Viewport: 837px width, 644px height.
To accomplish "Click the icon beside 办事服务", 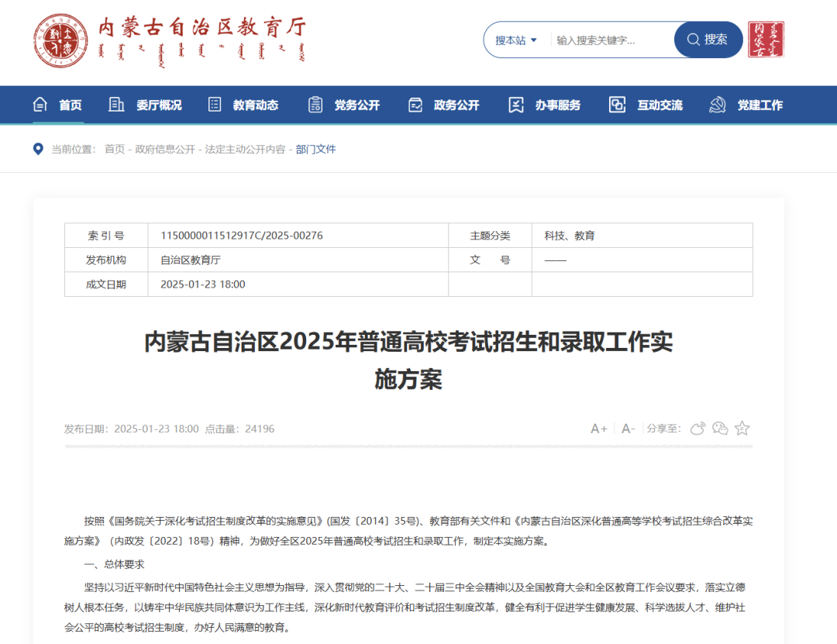I will click(515, 105).
